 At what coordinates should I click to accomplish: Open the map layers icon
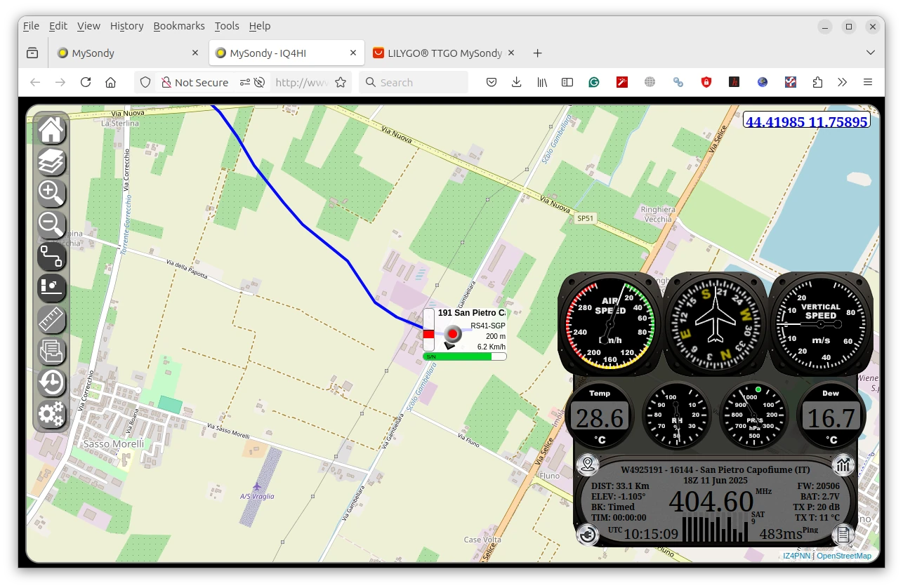pyautogui.click(x=51, y=161)
